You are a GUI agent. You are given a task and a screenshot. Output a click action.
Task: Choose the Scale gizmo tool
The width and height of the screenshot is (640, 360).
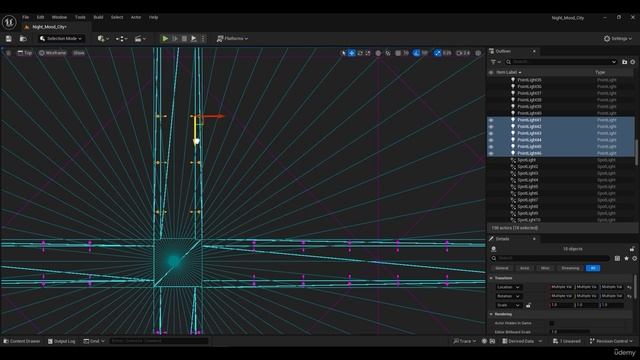click(368, 53)
